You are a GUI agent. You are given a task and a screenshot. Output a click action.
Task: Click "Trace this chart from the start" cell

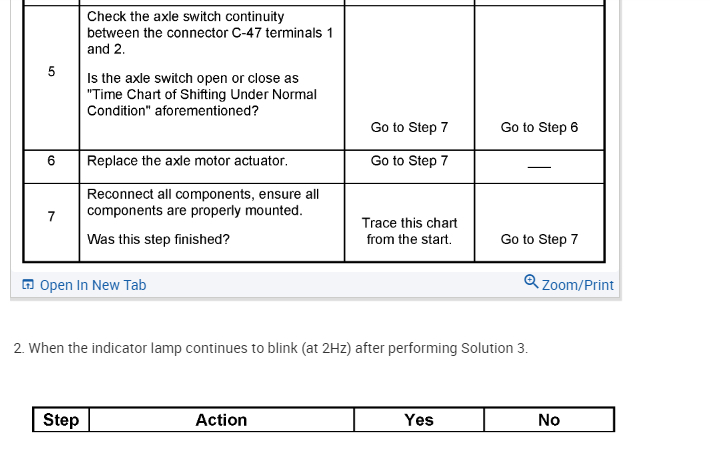pyautogui.click(x=409, y=231)
